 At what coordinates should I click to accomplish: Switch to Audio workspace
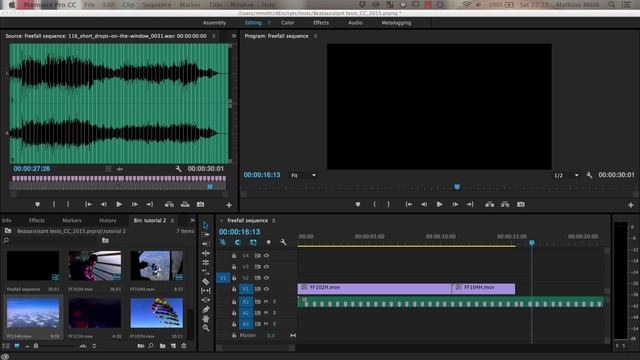pyautogui.click(x=355, y=23)
